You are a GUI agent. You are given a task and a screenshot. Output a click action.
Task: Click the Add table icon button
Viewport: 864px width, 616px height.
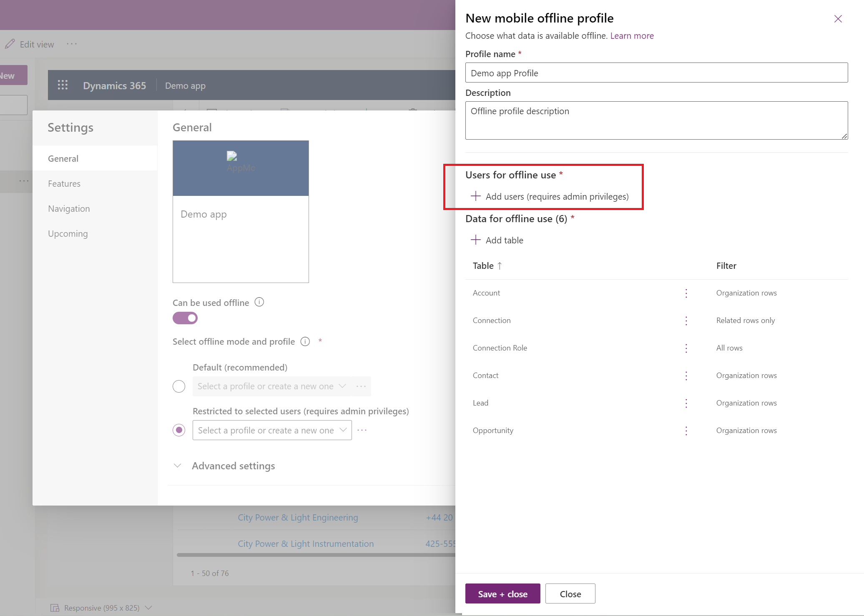(476, 240)
